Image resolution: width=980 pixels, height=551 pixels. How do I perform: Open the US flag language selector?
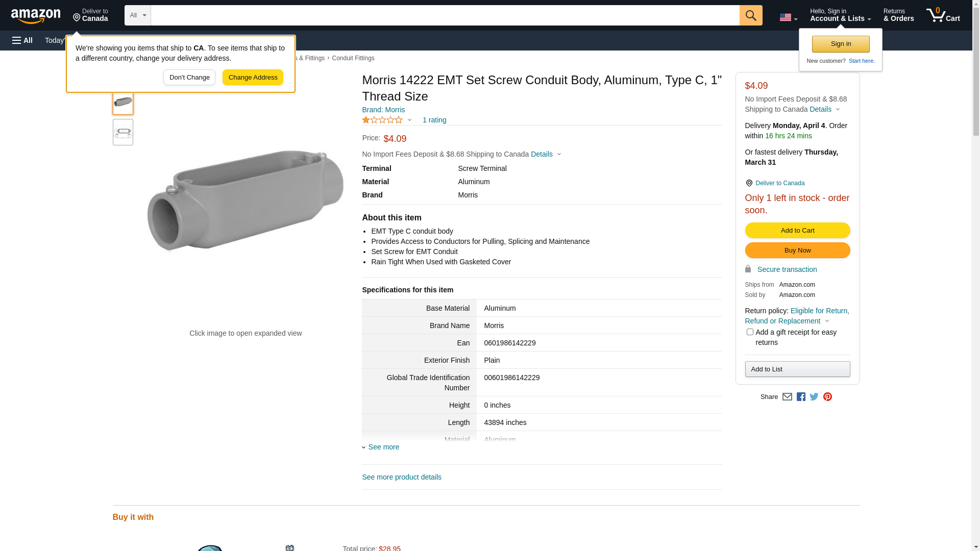(788, 17)
